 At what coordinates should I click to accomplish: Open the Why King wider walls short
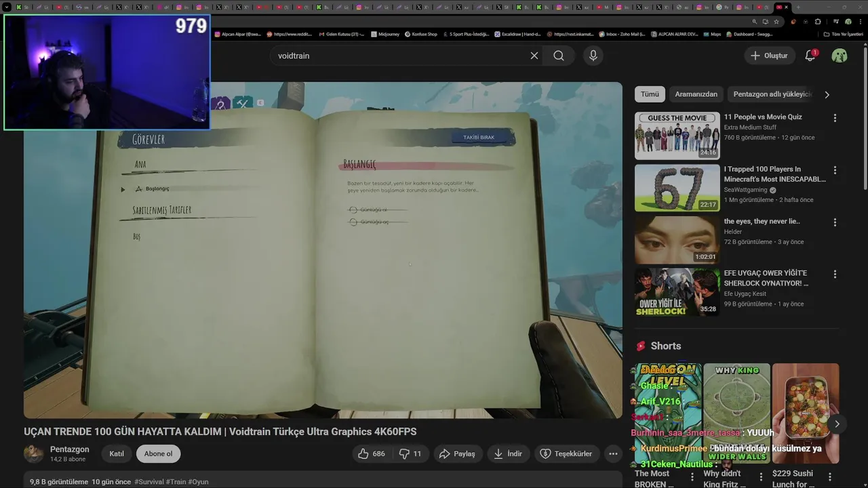(736, 413)
